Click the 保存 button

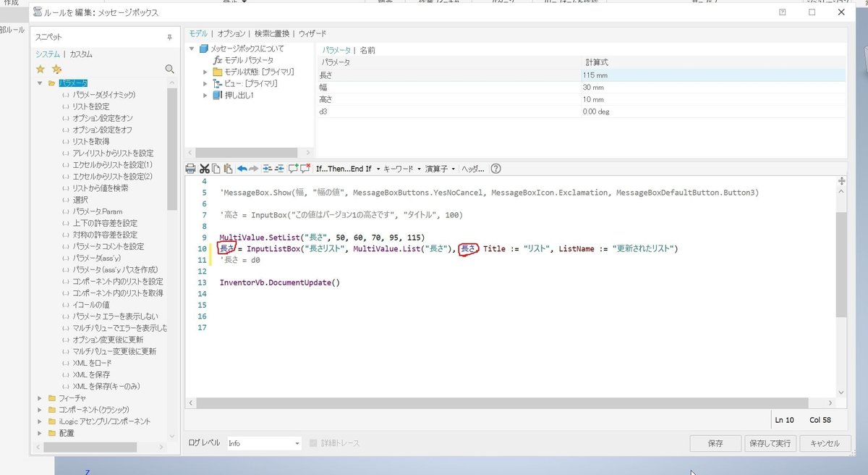point(715,443)
